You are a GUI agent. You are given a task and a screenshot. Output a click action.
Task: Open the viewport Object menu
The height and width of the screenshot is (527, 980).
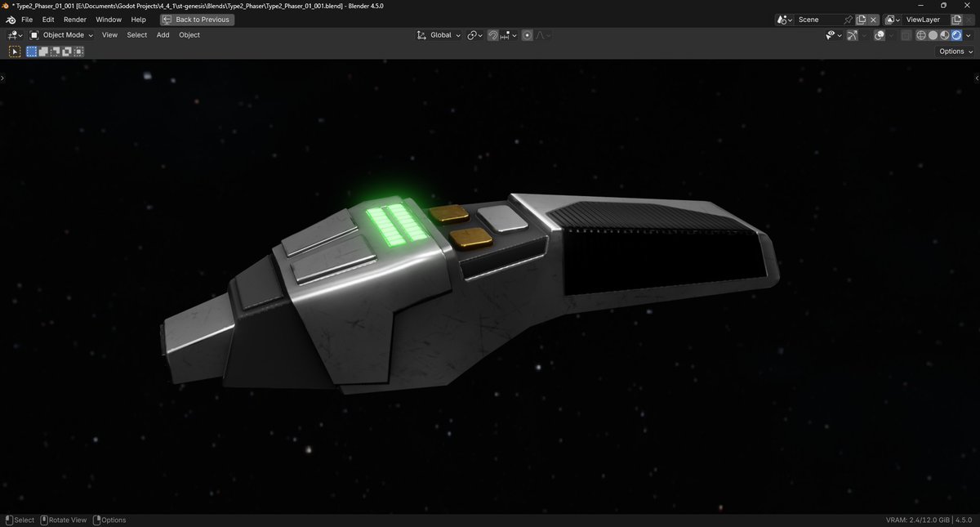[x=189, y=35]
